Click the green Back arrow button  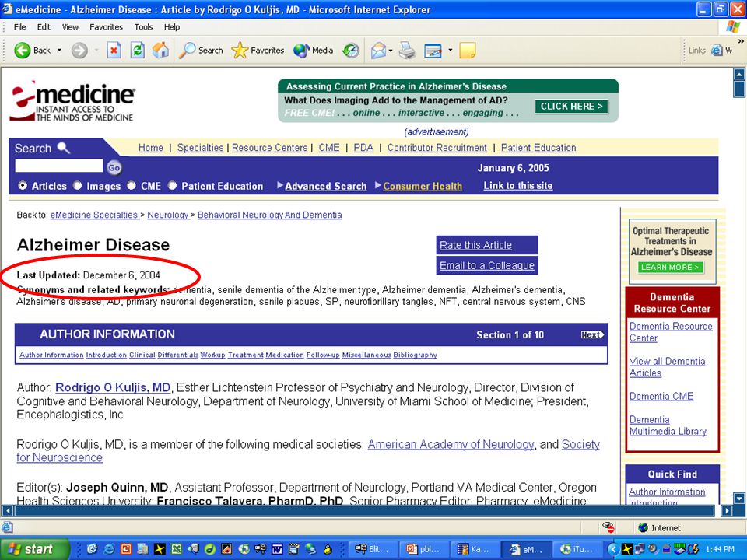click(22, 51)
